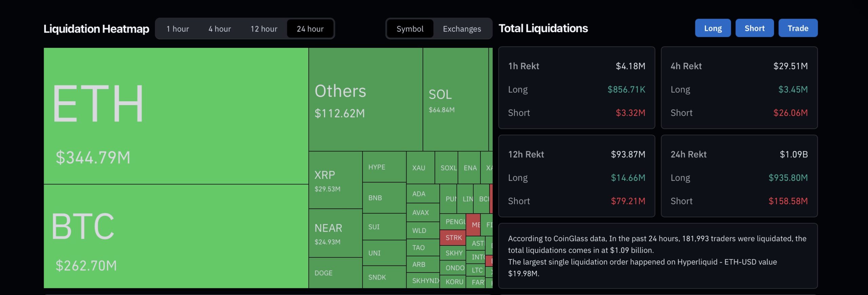Click the blue Long button

coord(713,28)
